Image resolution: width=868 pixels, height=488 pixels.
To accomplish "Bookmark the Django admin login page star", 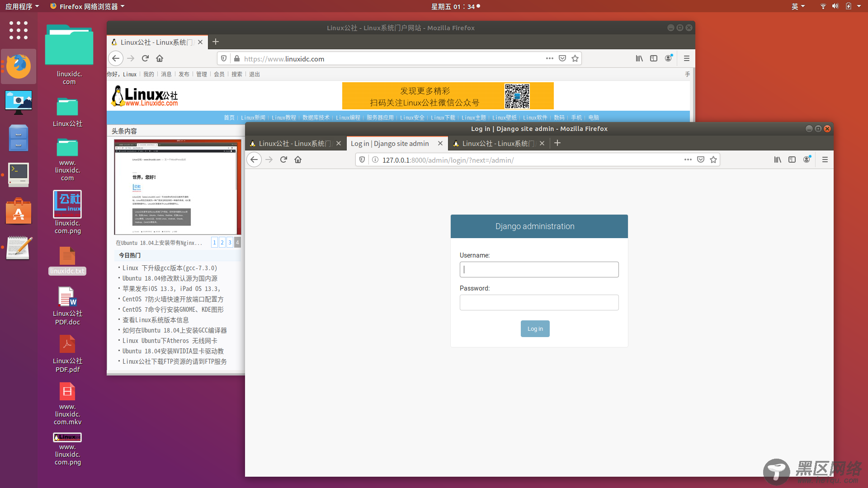I will coord(713,160).
